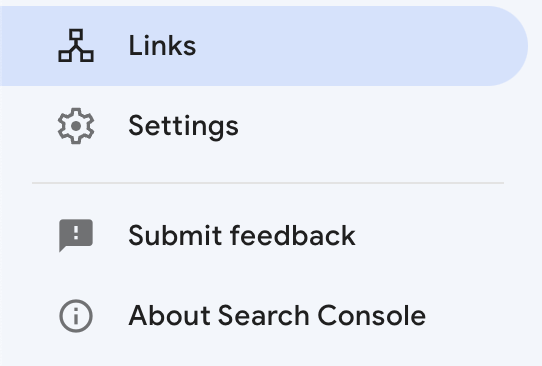Click the 'Settings' text label
Screen dimensions: 542x366
pyautogui.click(x=183, y=126)
